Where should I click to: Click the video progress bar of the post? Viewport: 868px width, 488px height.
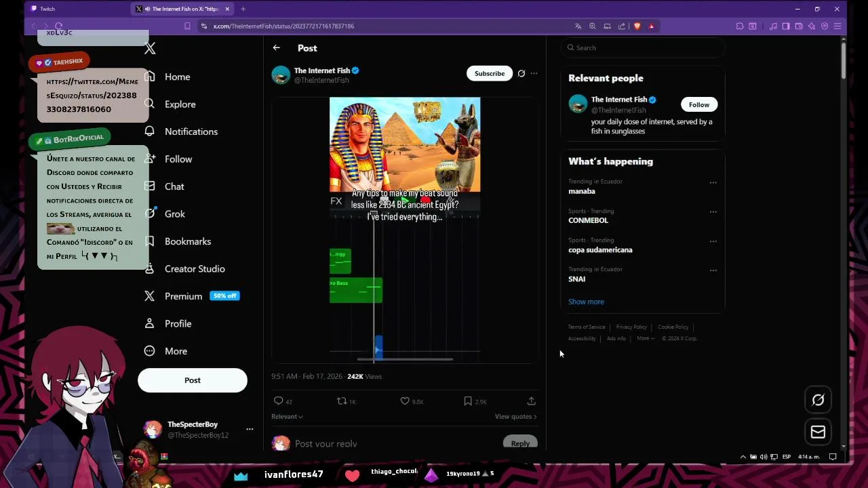point(405,359)
